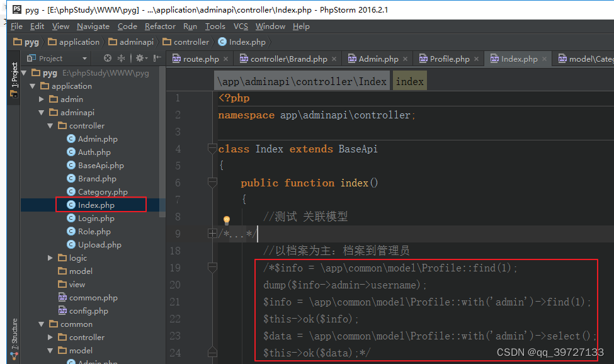Open the VCS menu
The width and height of the screenshot is (614, 364).
click(x=241, y=26)
